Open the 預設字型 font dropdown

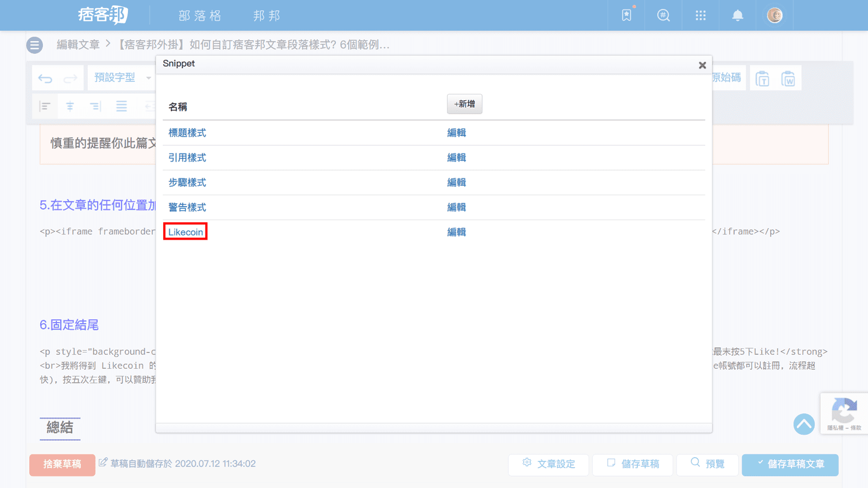pyautogui.click(x=120, y=78)
